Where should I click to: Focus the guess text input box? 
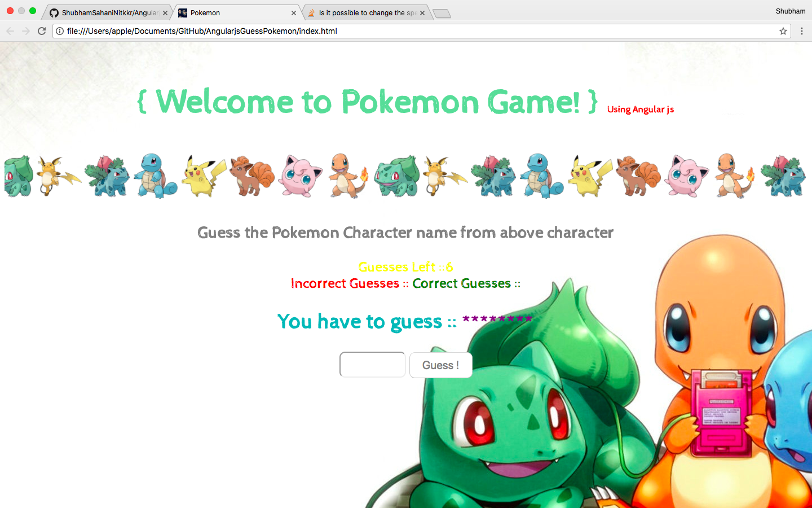(x=372, y=365)
